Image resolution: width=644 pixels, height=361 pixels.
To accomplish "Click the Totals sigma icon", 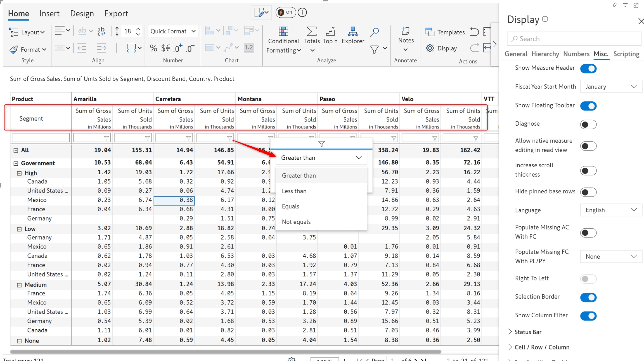I will point(311,32).
